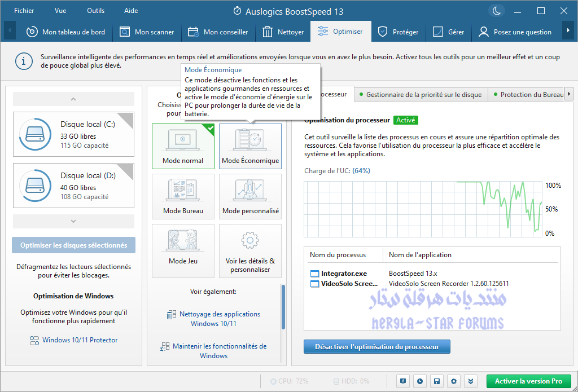Click the down chevron below the disk list

pos(73,221)
